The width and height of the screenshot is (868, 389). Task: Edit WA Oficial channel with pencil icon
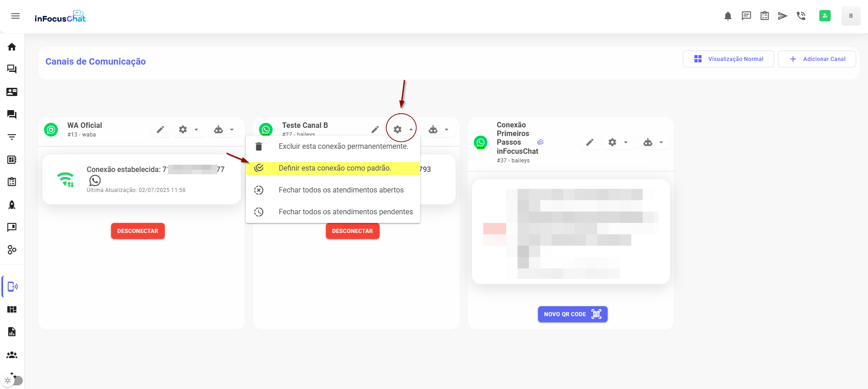[x=160, y=130]
